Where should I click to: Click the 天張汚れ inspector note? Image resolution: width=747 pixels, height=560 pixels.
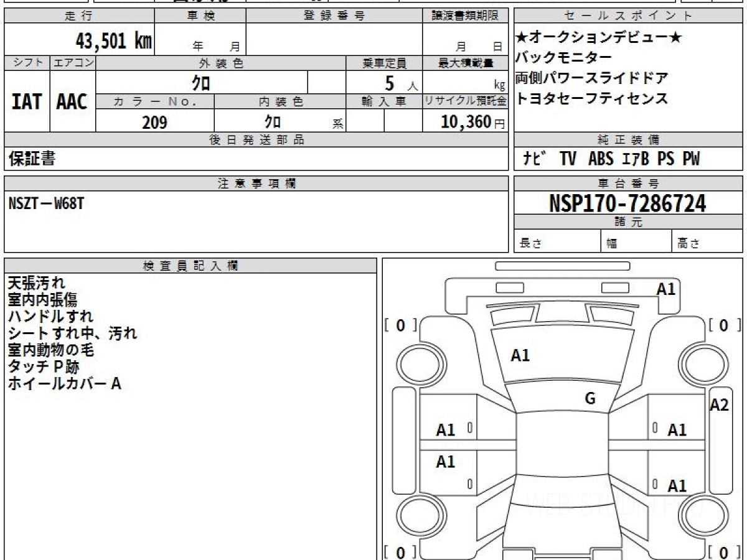(36, 284)
